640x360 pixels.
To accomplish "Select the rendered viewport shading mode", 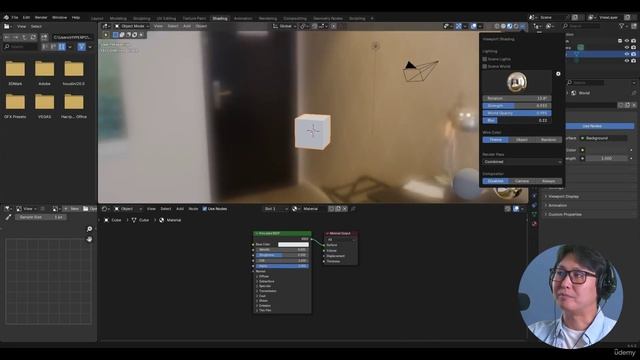I will (516, 26).
